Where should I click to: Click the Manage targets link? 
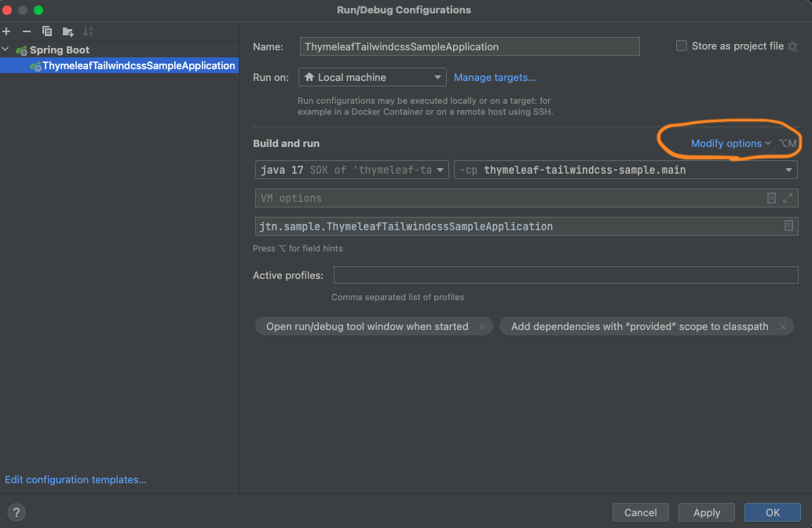[495, 78]
